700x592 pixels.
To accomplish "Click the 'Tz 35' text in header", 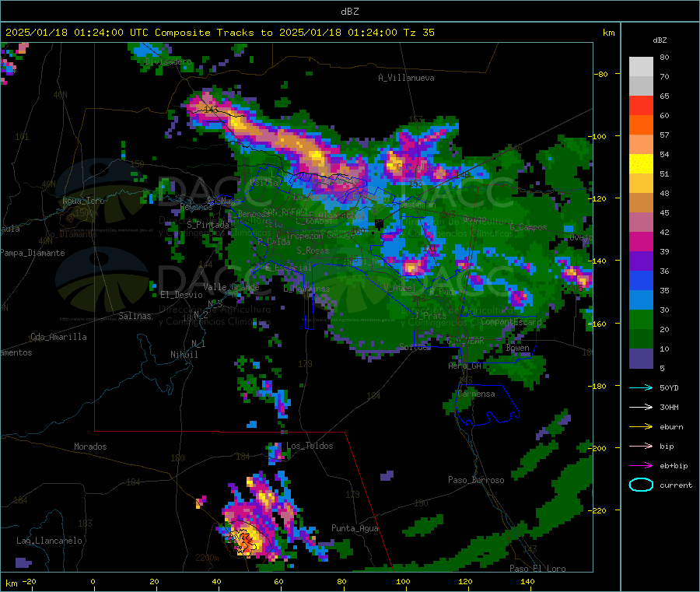I will pos(418,33).
